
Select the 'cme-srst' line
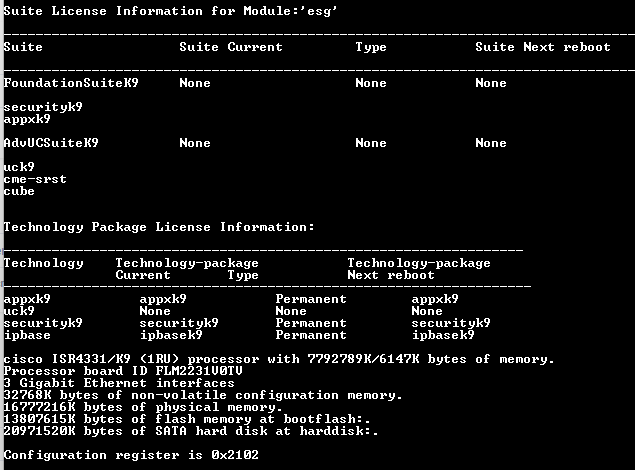[35, 179]
